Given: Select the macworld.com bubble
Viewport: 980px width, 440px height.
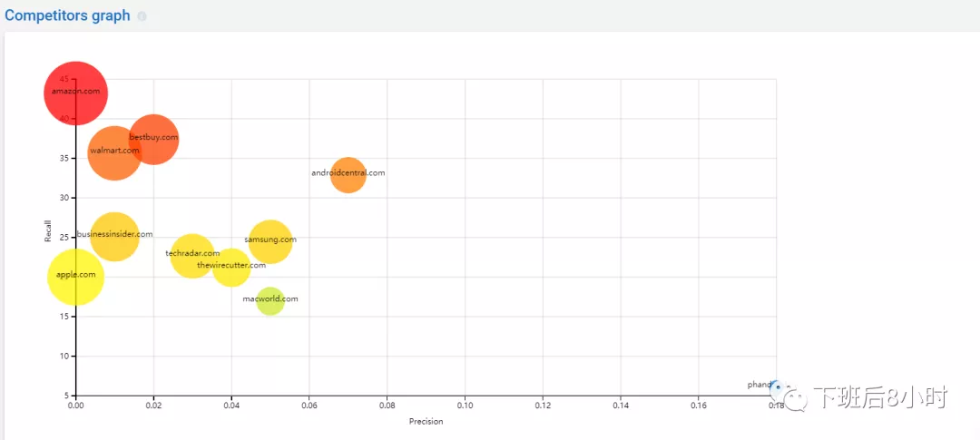Looking at the screenshot, I should 270,301.
